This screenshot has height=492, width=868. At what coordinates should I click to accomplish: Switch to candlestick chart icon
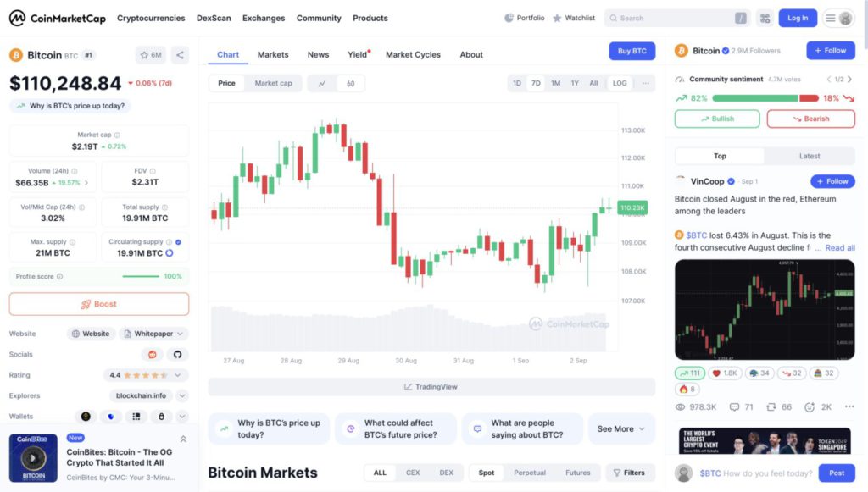point(350,83)
